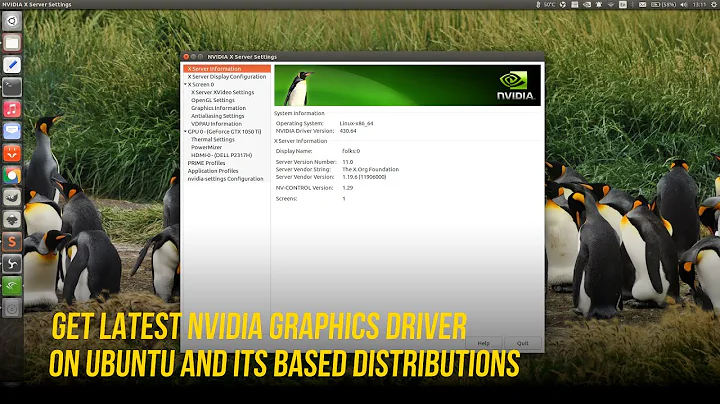This screenshot has width=720, height=404.
Task: Open the battery indicator menu
Action: click(664, 5)
